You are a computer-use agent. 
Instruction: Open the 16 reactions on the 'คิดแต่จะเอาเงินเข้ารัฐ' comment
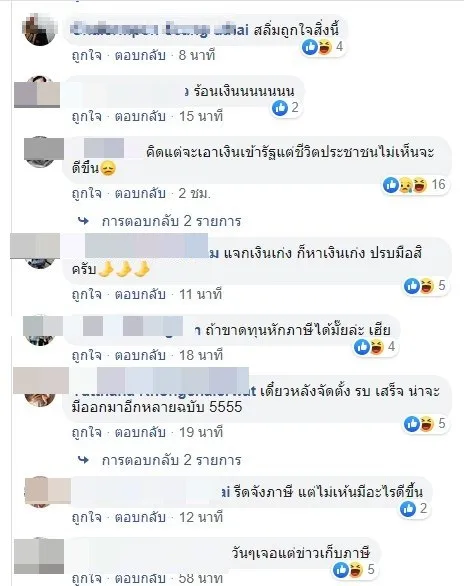pos(415,185)
